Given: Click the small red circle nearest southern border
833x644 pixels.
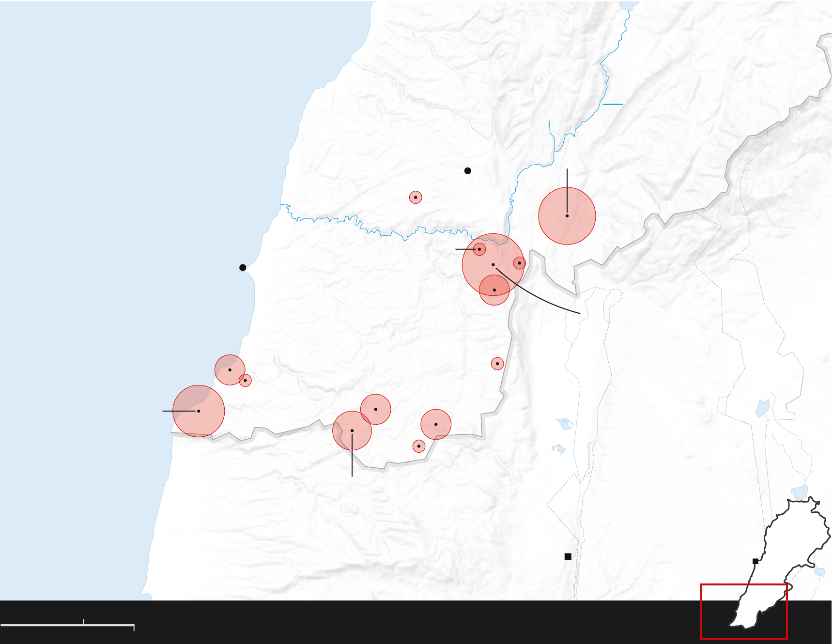Looking at the screenshot, I should click(418, 446).
